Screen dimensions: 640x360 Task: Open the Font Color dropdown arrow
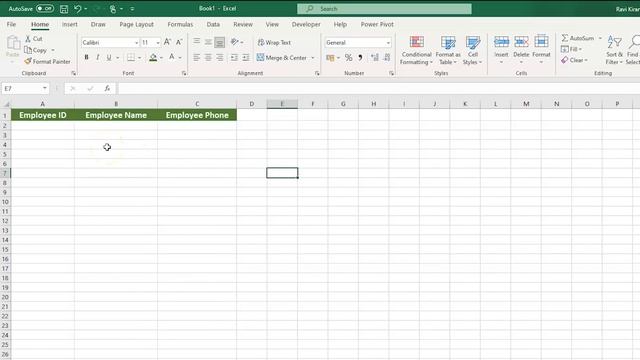point(180,58)
